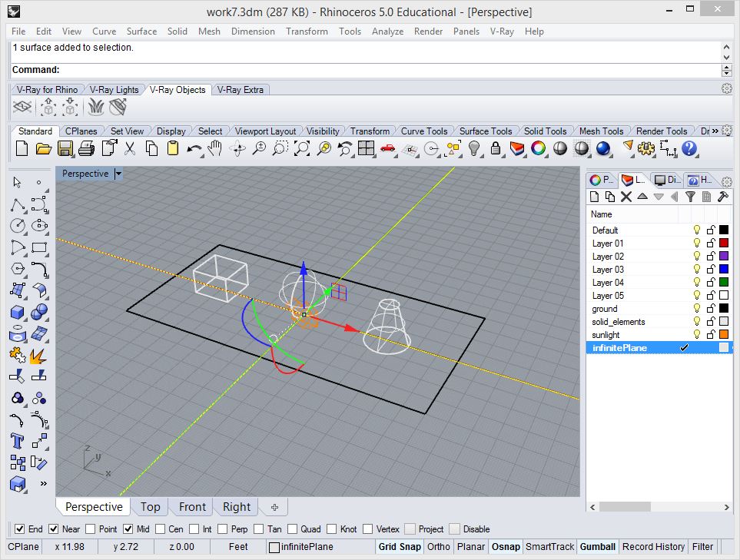Image resolution: width=740 pixels, height=560 pixels.
Task: Select the Pan hand tool
Action: 216,149
